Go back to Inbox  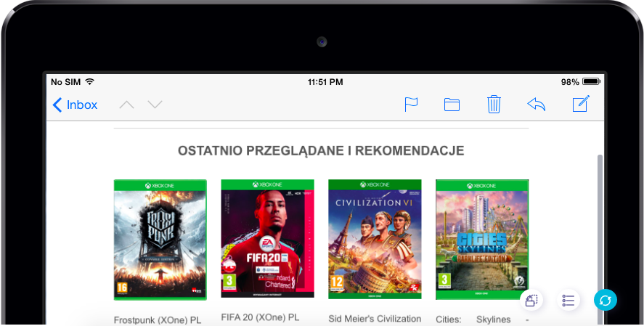75,105
